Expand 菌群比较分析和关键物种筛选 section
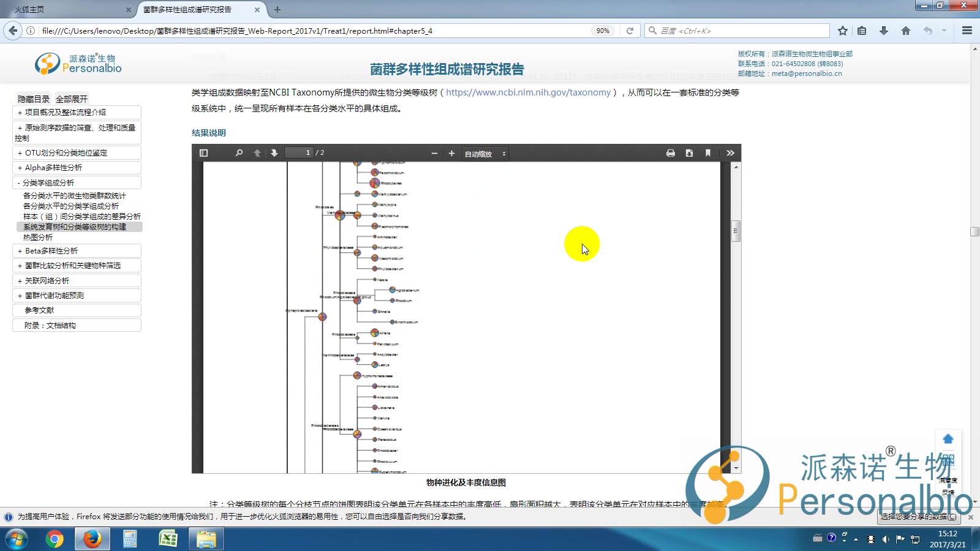This screenshot has height=551, width=980. (77, 266)
